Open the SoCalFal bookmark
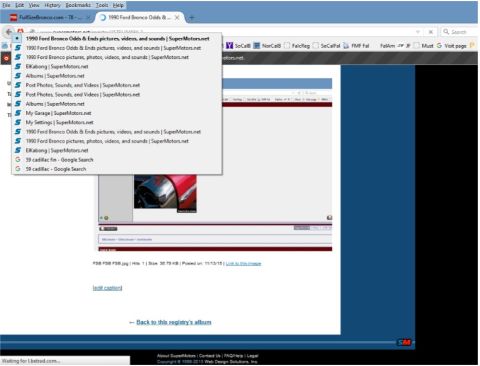 (x=326, y=46)
